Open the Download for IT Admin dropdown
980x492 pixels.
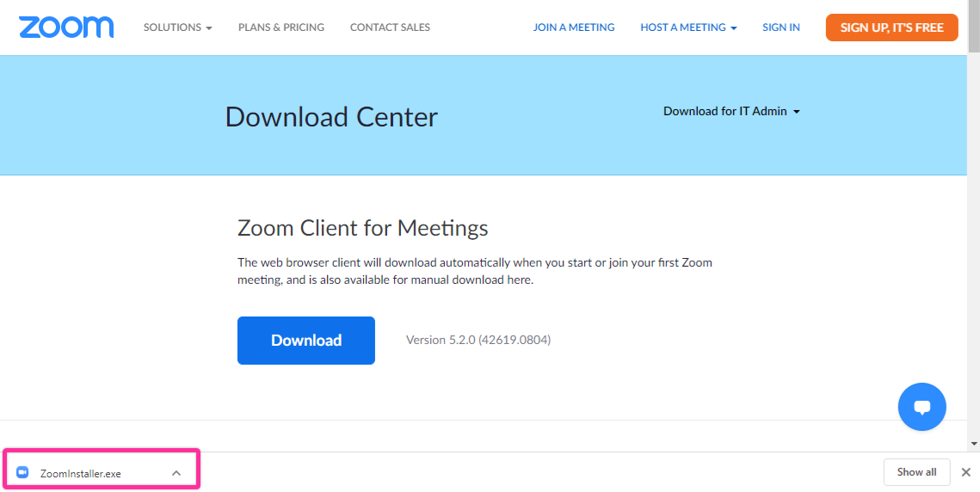pos(731,111)
